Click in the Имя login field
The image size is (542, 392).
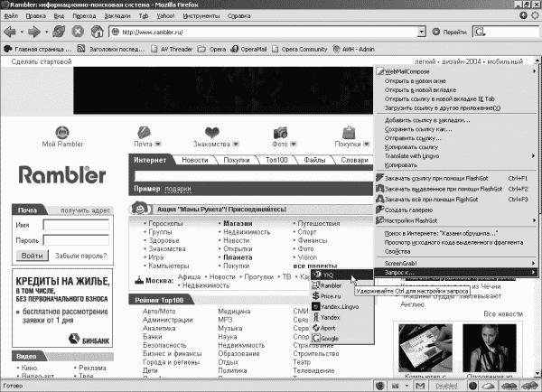pyautogui.click(x=76, y=225)
